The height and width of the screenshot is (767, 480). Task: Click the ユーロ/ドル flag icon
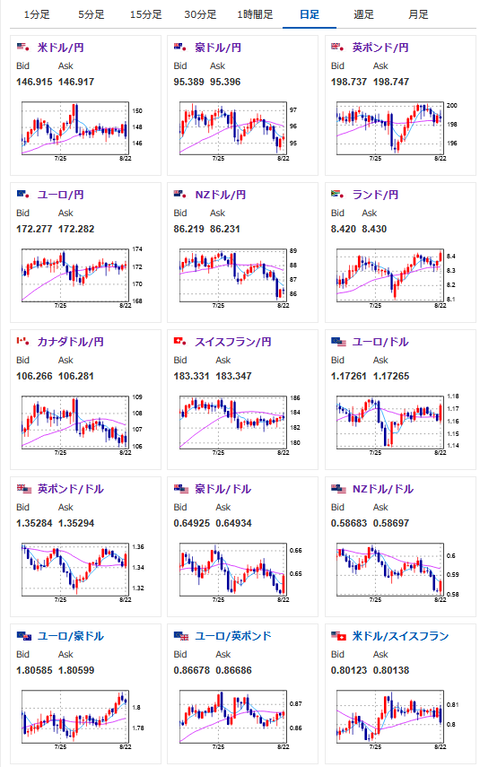(338, 342)
